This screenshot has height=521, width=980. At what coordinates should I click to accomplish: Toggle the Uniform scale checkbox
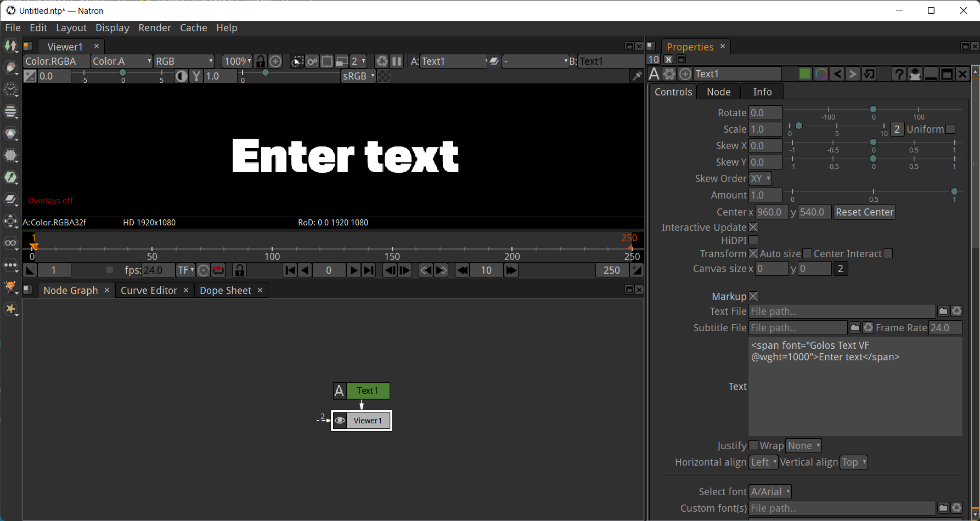[x=950, y=129]
